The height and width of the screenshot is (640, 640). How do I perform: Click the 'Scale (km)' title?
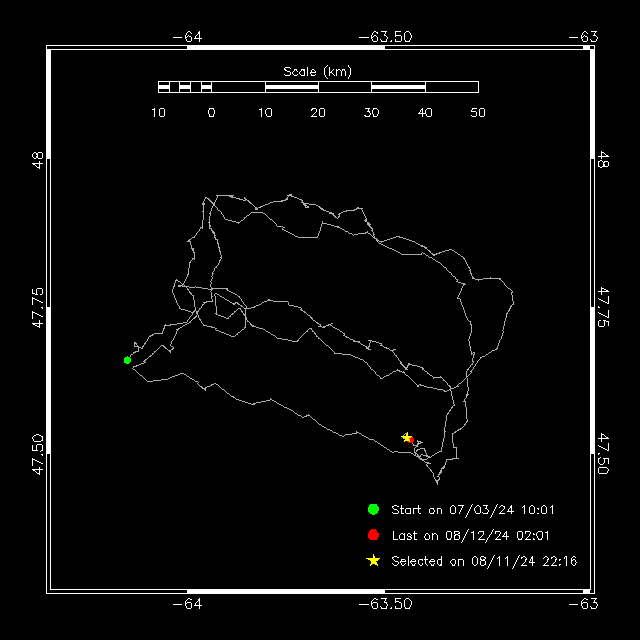point(317,71)
